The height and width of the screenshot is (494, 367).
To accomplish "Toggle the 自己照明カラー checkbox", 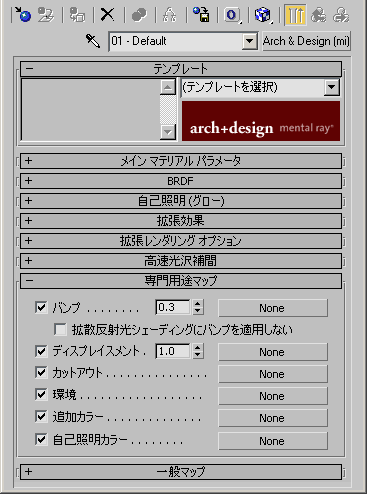I will [41, 440].
